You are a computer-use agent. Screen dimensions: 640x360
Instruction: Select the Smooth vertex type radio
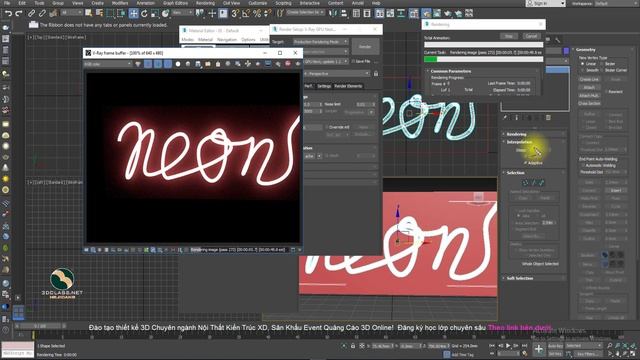583,70
